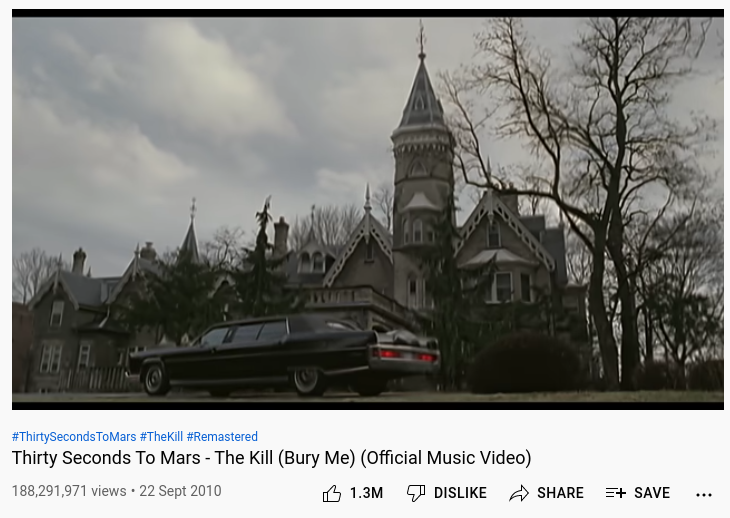
Task: Toggle the DISLIKE label
Action: tap(460, 493)
